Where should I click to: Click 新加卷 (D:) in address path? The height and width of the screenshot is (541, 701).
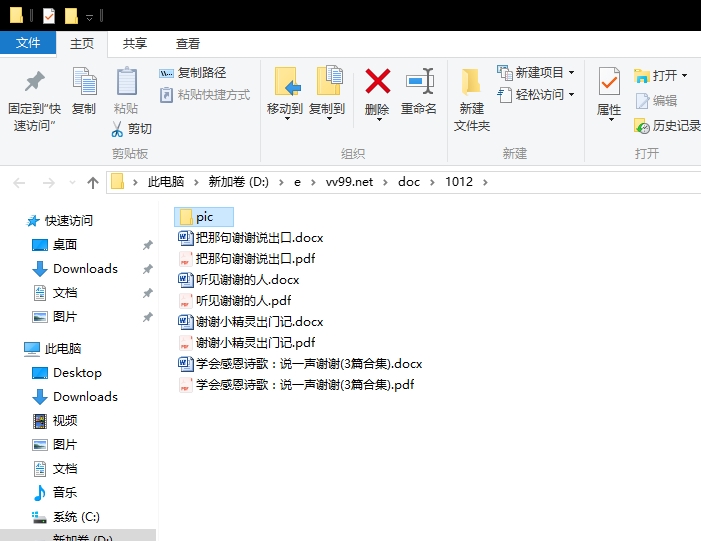[x=238, y=182]
